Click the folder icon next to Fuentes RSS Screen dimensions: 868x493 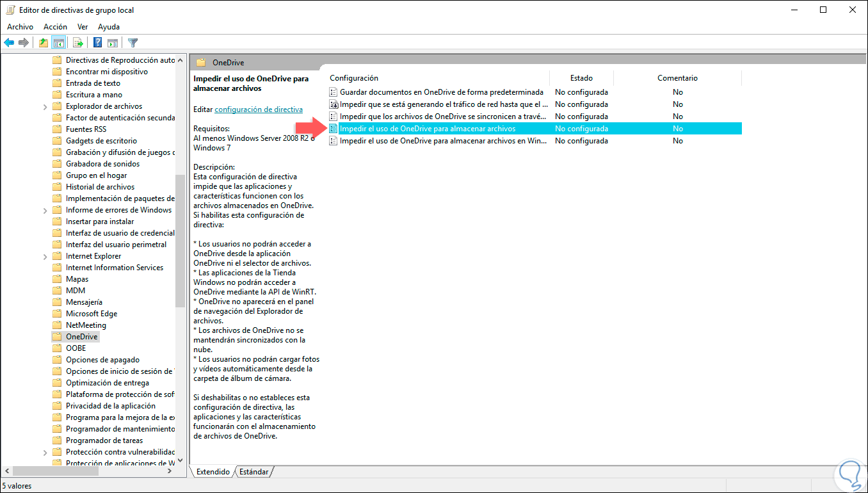pos(57,129)
